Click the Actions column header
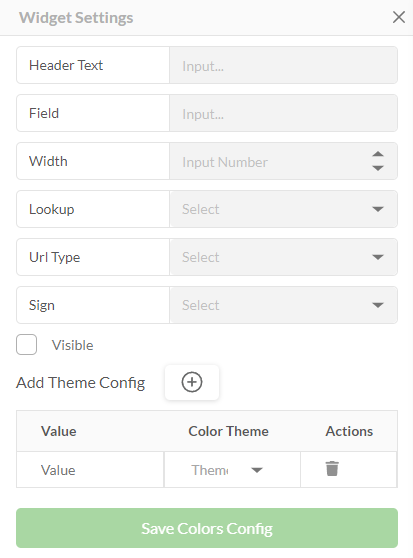 349,431
